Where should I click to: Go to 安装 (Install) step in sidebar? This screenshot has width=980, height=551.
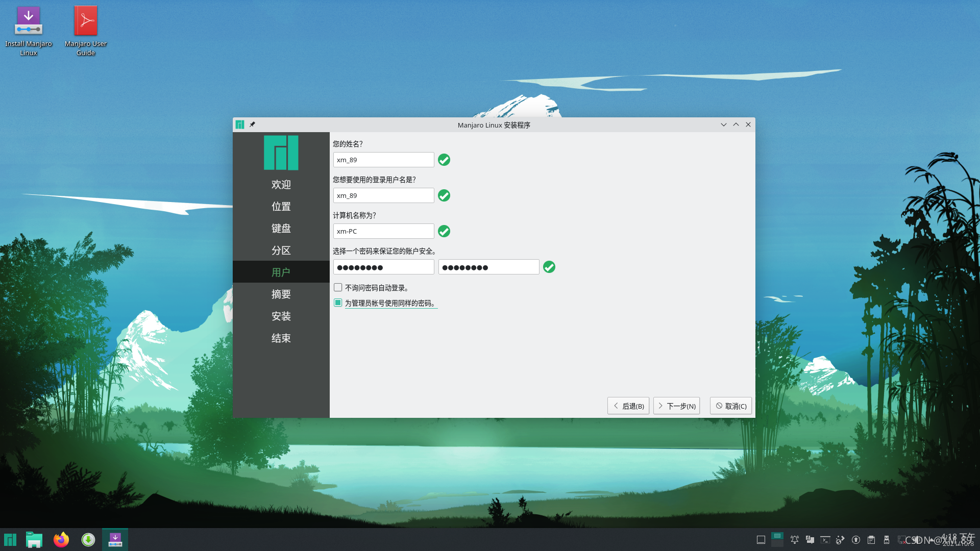coord(281,316)
